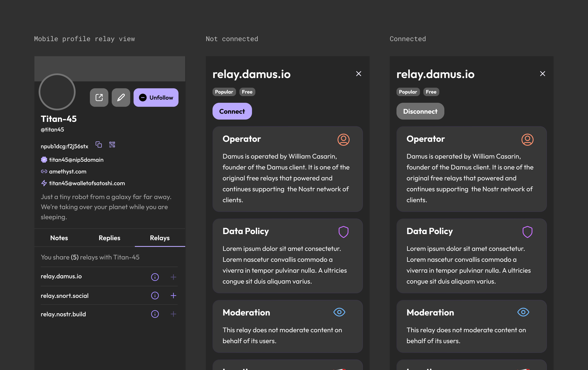Click Data Policy shield icon in Connected panel
Image resolution: width=588 pixels, height=370 pixels.
tap(527, 232)
